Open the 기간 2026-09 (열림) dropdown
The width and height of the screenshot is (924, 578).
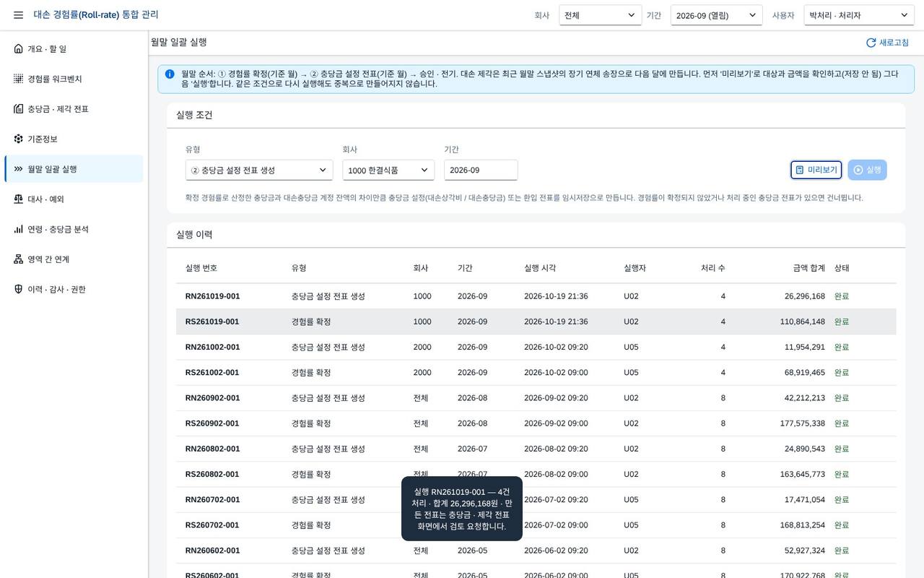716,15
